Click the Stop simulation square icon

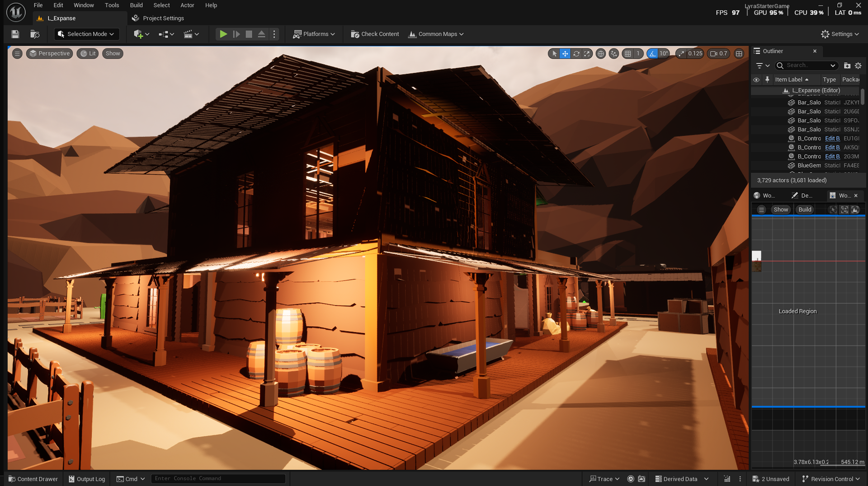(x=249, y=34)
